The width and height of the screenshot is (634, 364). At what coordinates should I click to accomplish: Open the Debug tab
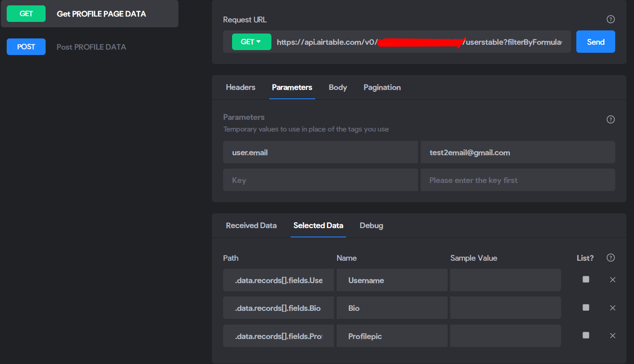(371, 225)
